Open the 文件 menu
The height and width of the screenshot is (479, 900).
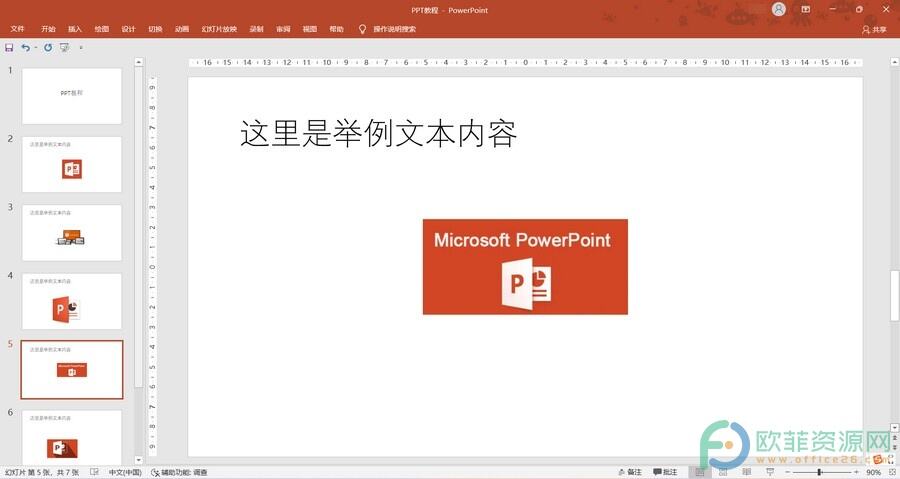click(17, 29)
